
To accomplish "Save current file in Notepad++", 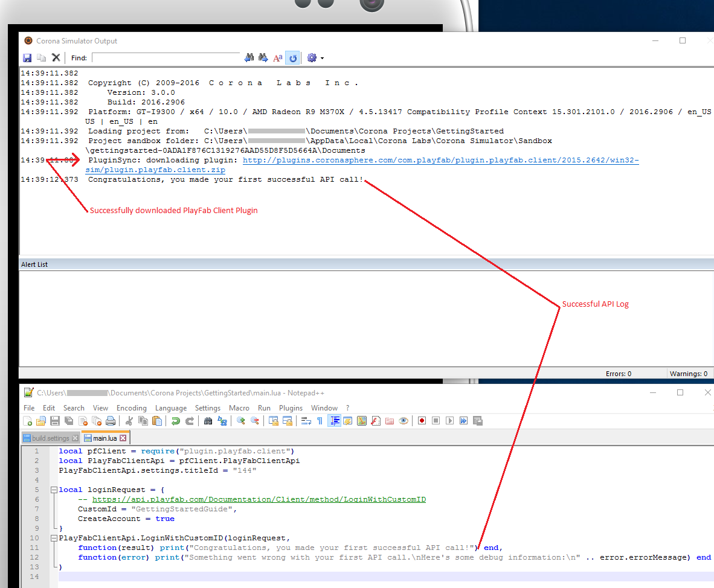I will 55,421.
